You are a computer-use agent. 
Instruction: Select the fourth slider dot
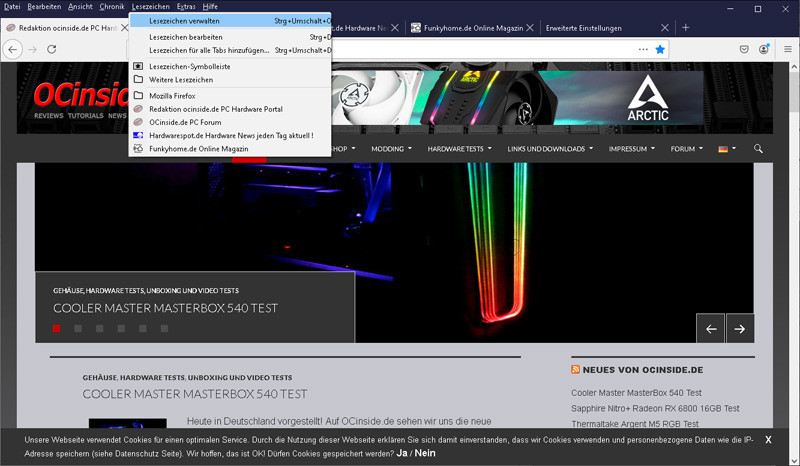(x=121, y=328)
